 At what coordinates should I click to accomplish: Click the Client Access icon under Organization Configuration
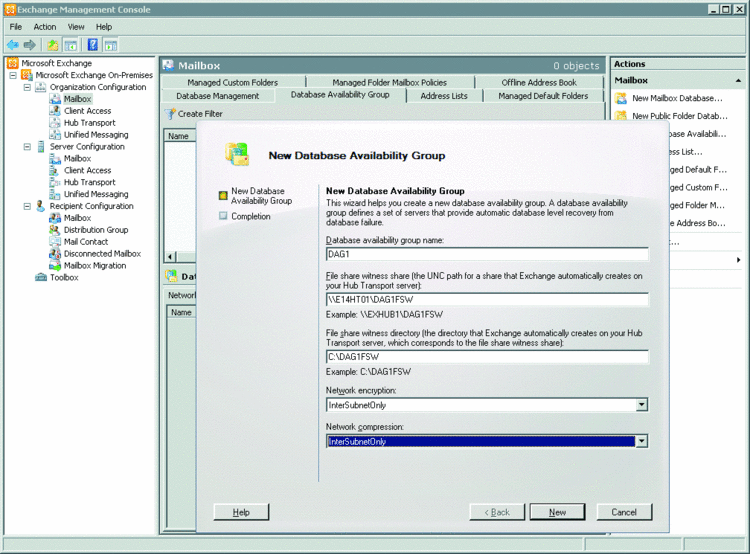click(55, 111)
